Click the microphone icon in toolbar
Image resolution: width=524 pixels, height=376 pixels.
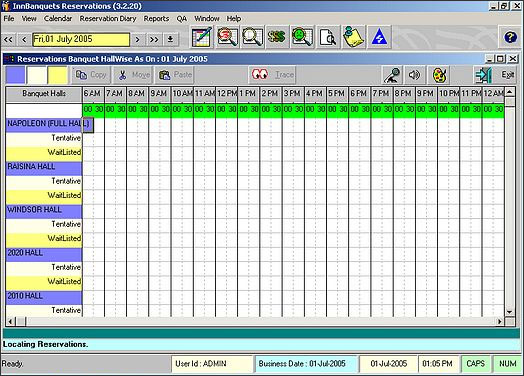coord(392,75)
